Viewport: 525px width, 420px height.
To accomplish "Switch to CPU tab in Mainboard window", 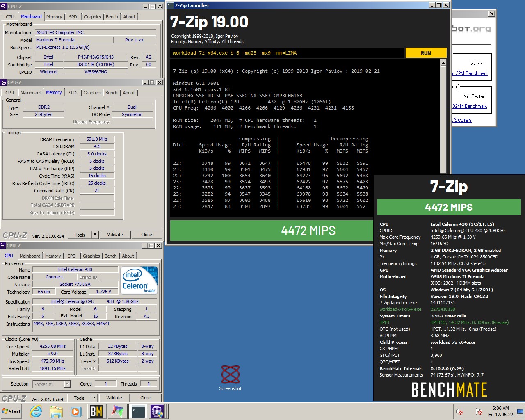I will [x=10, y=17].
